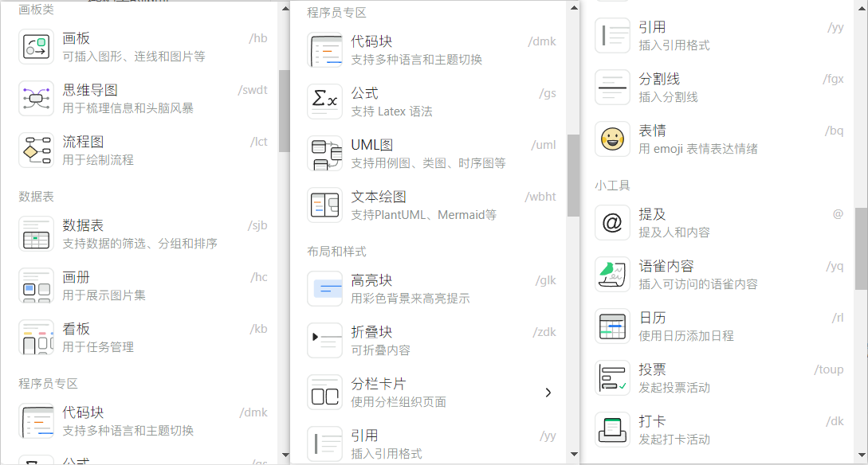This screenshot has height=465, width=868.
Task: Click the 布局和样式 section header
Action: pos(336,252)
